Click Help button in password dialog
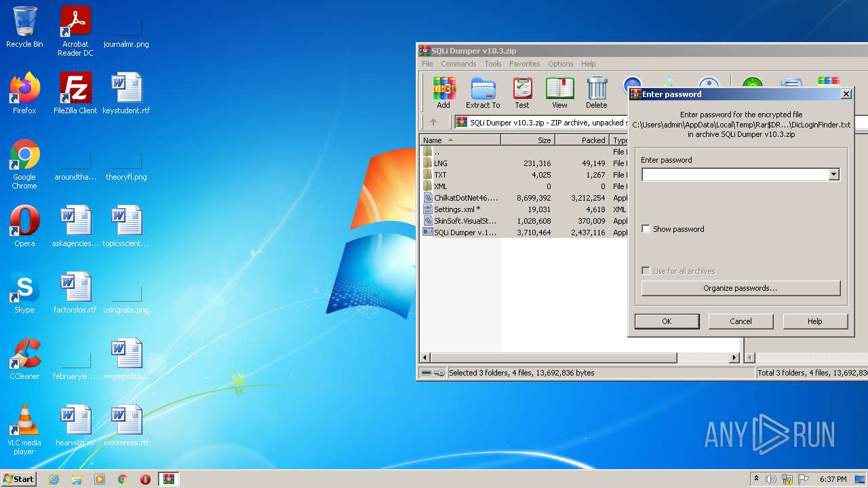 (815, 321)
